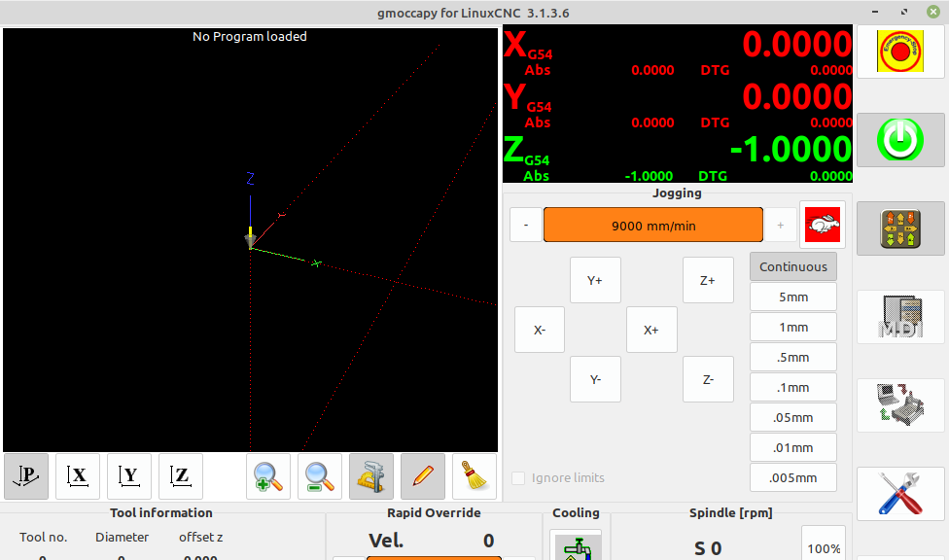The width and height of the screenshot is (949, 560).
Task: Click the Emergency Stop button
Action: click(900, 52)
